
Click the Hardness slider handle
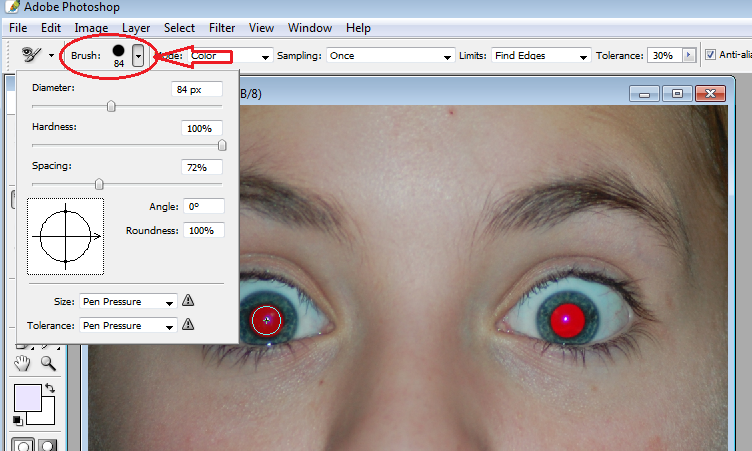pos(222,145)
